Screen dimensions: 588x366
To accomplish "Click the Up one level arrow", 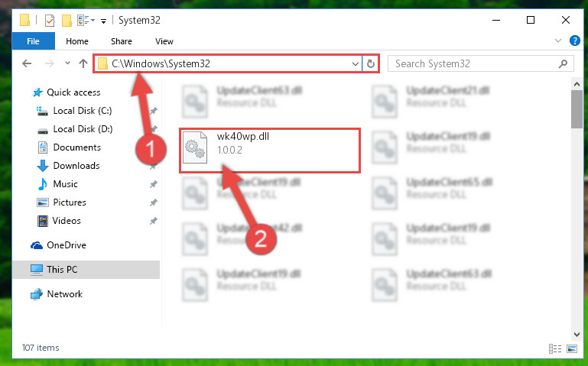I will click(x=83, y=63).
